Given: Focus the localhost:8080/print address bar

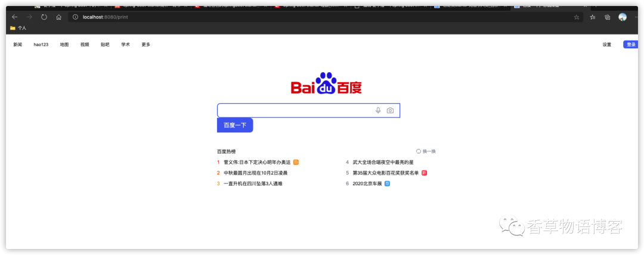Looking at the screenshot, I should point(324,17).
